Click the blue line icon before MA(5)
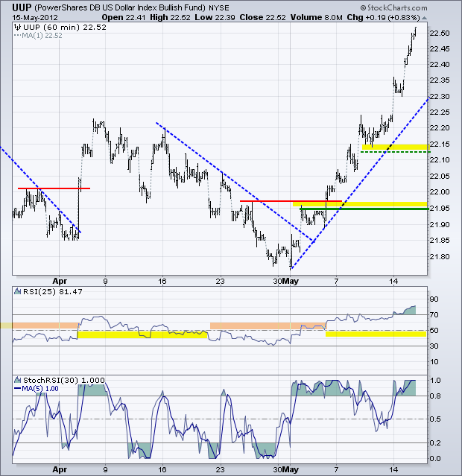 [18, 389]
